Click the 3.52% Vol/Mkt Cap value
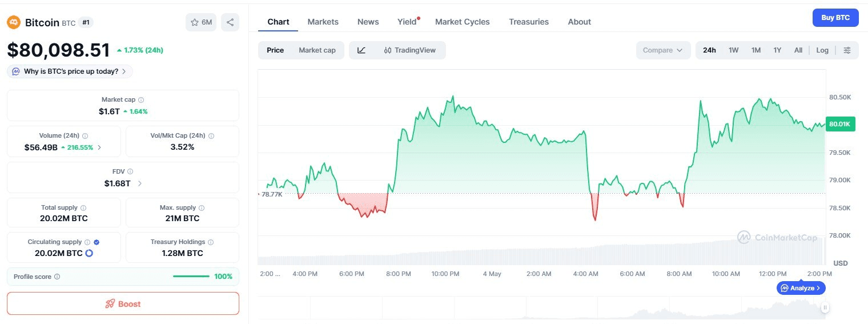Image resolution: width=868 pixels, height=324 pixels. point(183,147)
